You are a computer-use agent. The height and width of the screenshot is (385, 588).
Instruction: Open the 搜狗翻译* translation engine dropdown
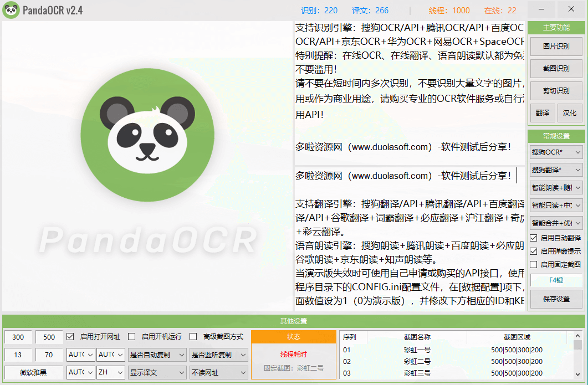(556, 170)
